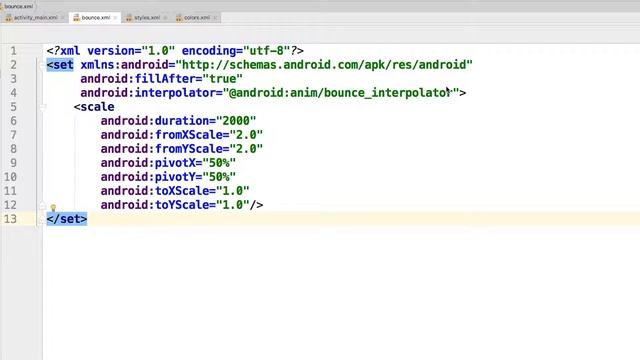Click the bounce_interpolator value string
Screen dimensions: 640x360
341,93
